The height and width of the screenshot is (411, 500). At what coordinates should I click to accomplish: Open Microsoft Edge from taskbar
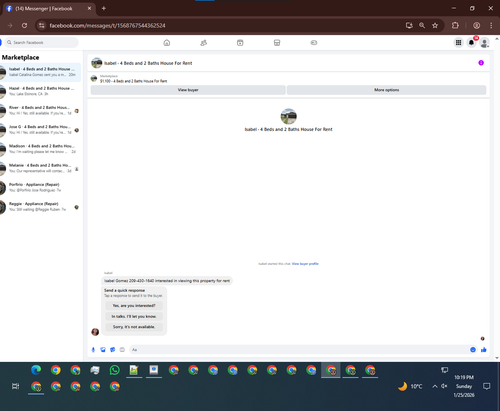coord(36,370)
